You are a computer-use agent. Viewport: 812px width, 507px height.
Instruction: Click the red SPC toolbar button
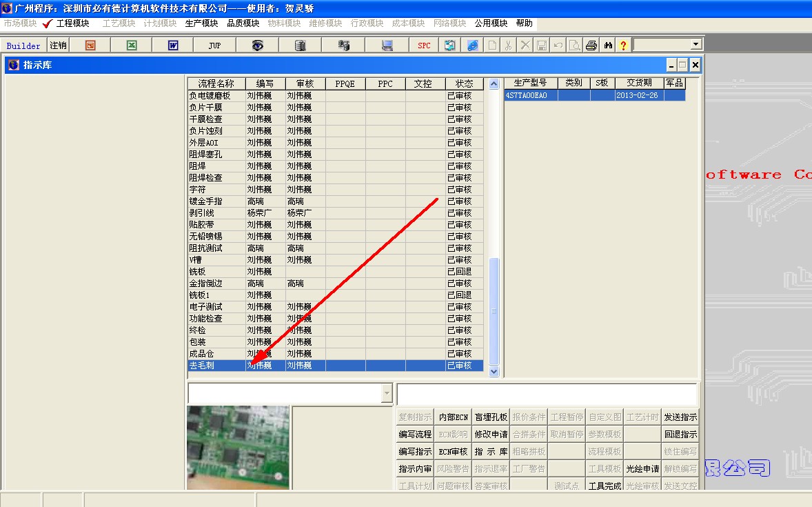click(x=424, y=46)
